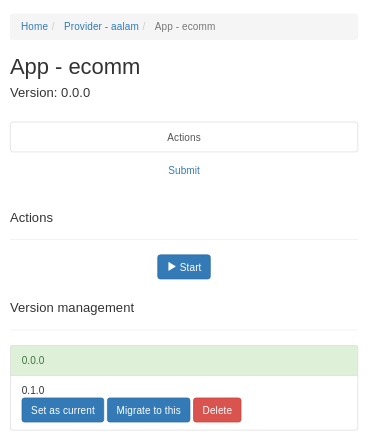368x444 pixels.
Task: Open the Provider - aalam breadcrumb link
Action: (x=101, y=26)
